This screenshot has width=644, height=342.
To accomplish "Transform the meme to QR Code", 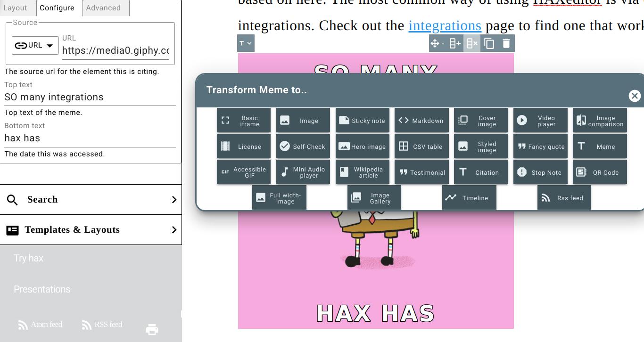I will point(600,172).
